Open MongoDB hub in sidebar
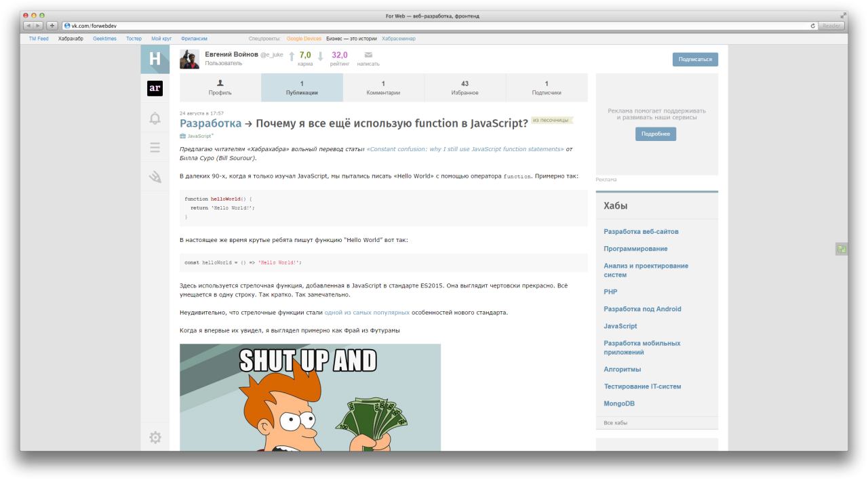The image size is (868, 480). (x=619, y=403)
